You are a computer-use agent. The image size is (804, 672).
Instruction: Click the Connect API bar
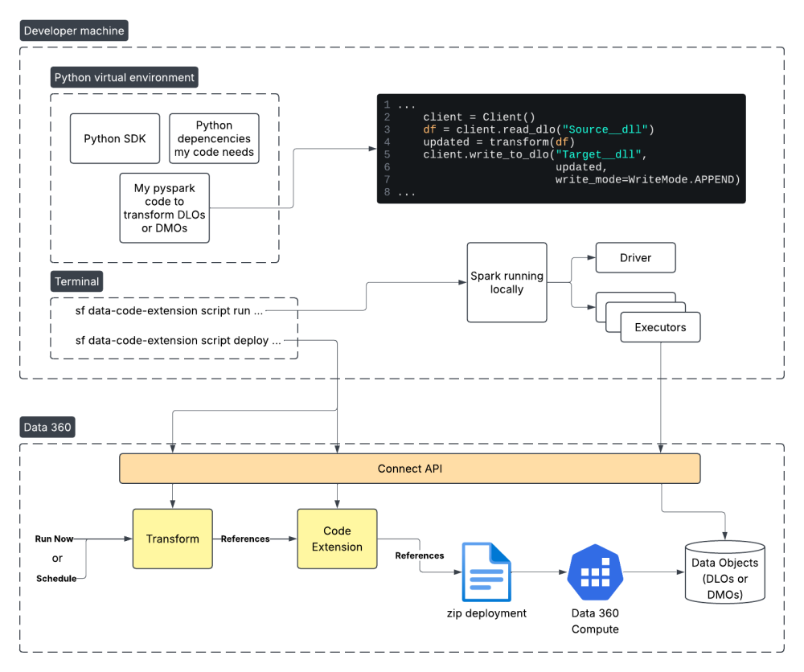point(410,469)
